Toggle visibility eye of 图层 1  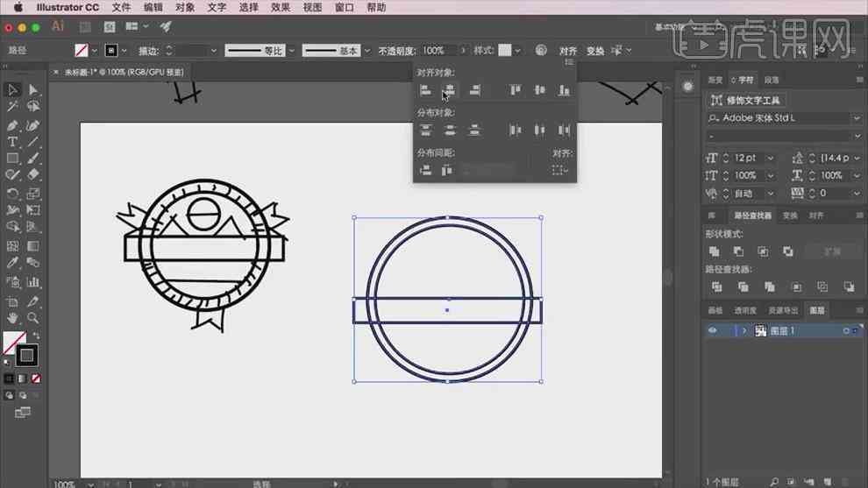[713, 331]
